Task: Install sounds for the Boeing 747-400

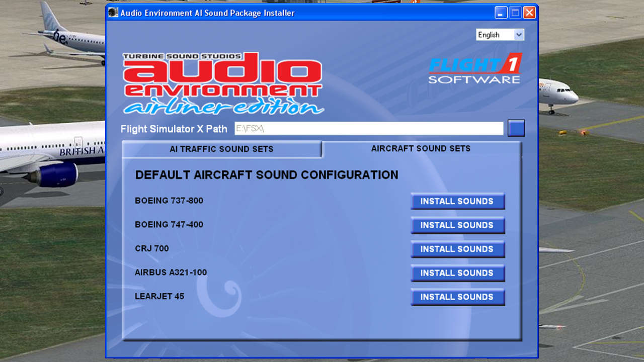Action: (457, 225)
